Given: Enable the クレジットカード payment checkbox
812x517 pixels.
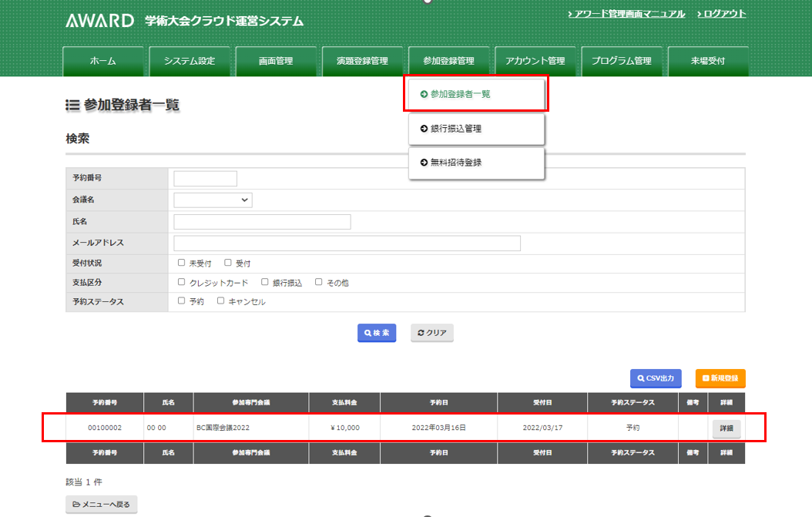Looking at the screenshot, I should (182, 282).
